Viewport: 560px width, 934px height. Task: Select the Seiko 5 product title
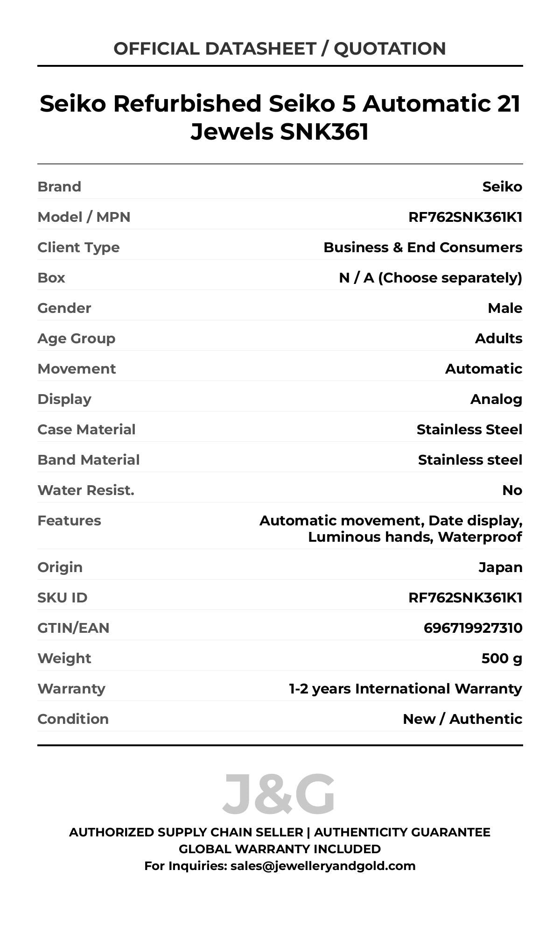280,117
